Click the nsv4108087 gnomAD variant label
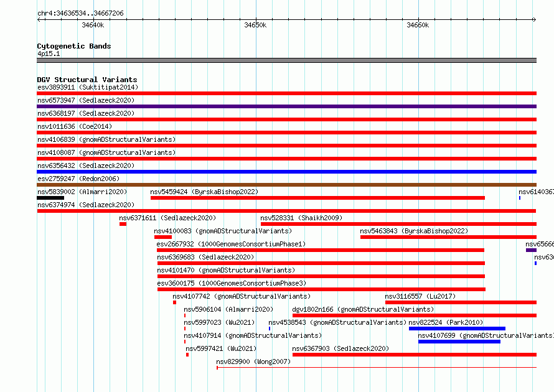 (x=106, y=152)
